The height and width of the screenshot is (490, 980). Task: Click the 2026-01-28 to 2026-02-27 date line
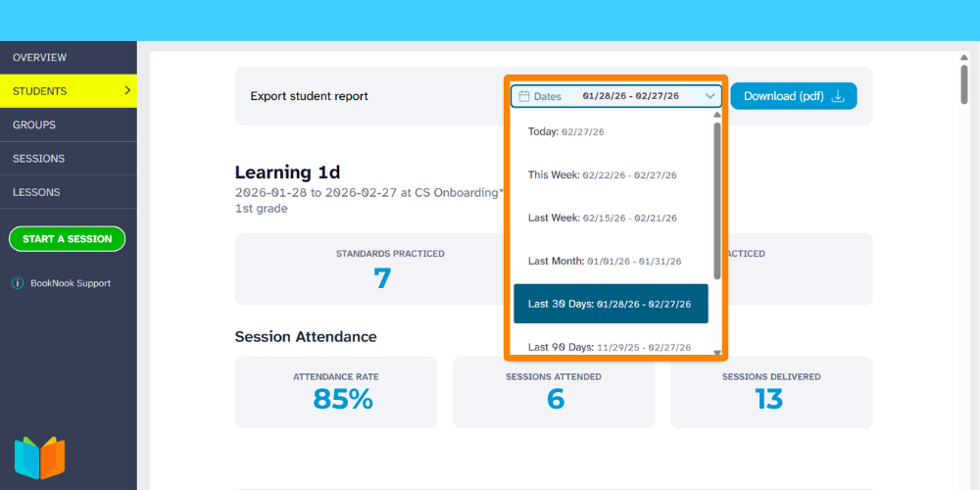point(369,192)
